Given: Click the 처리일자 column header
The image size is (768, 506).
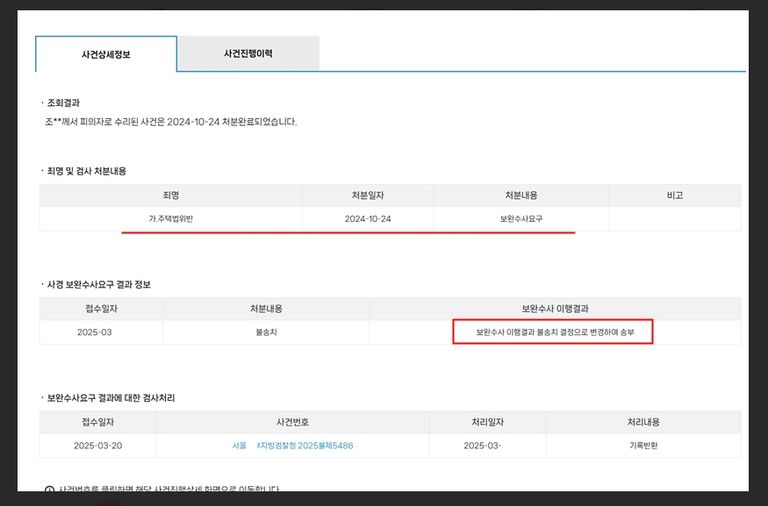Looking at the screenshot, I should pyautogui.click(x=489, y=422).
